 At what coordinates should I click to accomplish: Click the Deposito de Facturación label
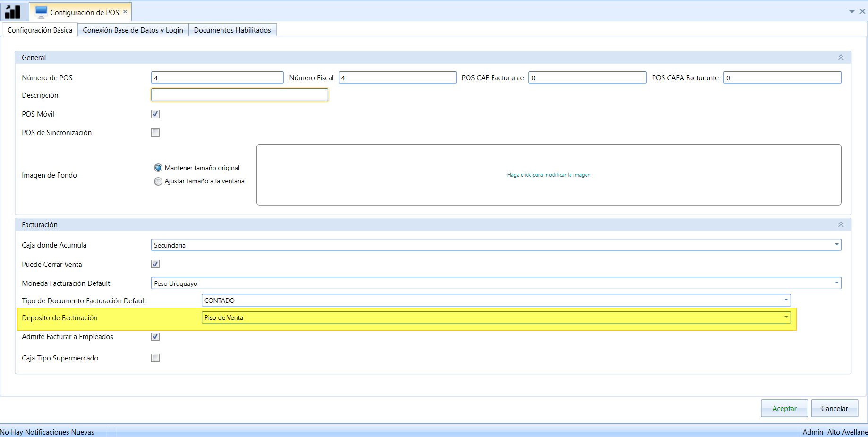point(60,318)
